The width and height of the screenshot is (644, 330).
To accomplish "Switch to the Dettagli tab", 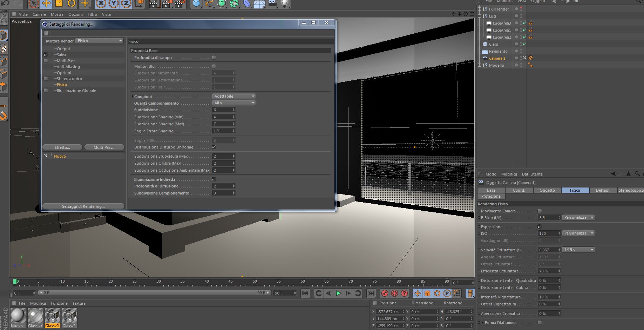I will tap(603, 190).
